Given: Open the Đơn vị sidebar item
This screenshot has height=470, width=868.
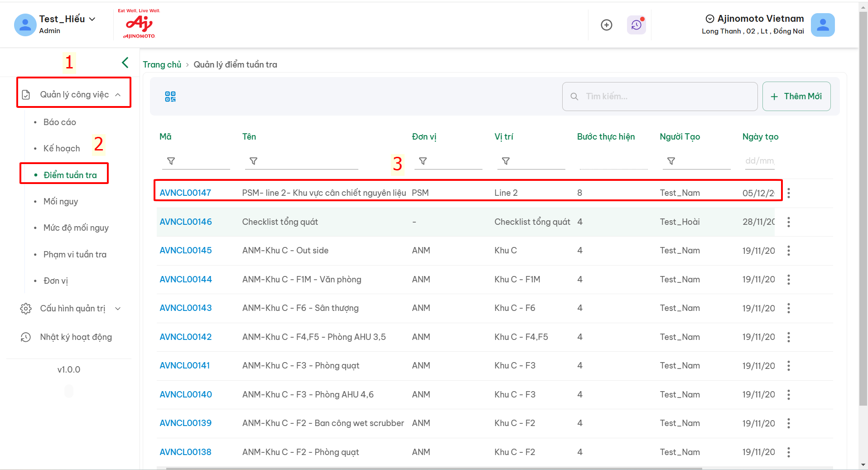Looking at the screenshot, I should pyautogui.click(x=56, y=281).
